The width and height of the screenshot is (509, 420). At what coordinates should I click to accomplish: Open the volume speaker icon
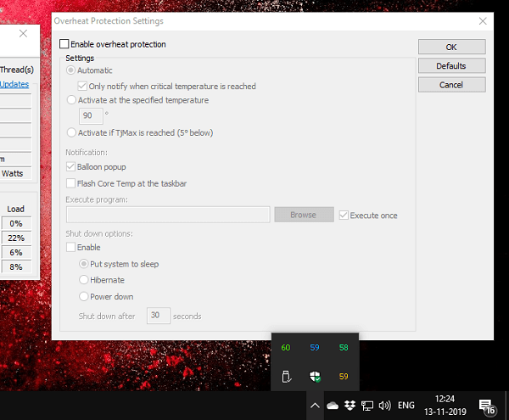click(x=384, y=406)
